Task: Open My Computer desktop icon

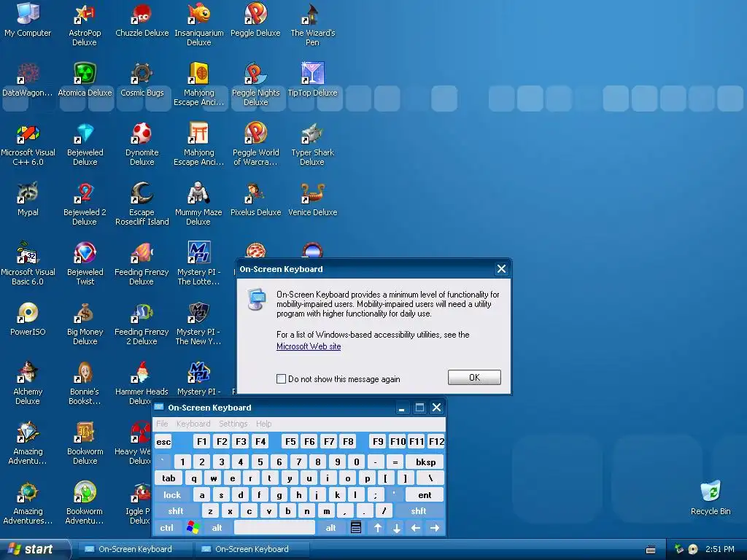Action: (x=28, y=20)
